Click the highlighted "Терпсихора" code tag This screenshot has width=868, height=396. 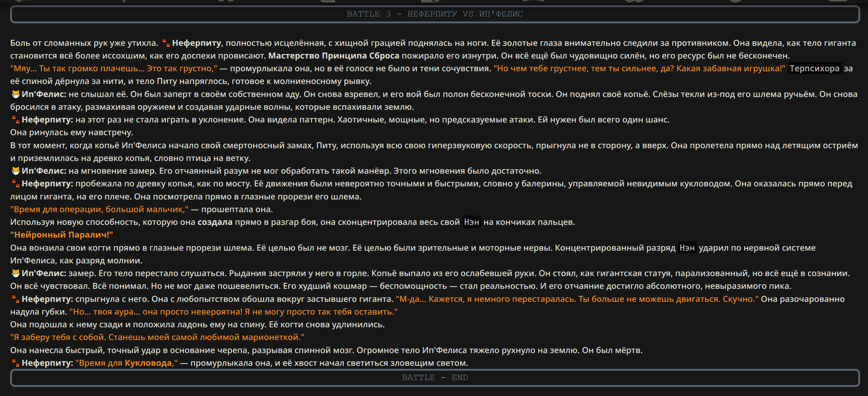(814, 68)
